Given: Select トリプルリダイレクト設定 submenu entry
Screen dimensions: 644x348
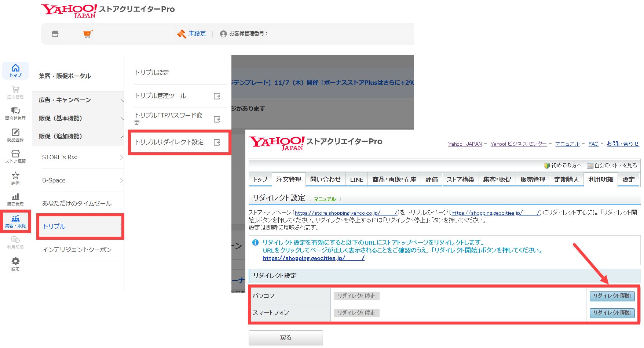Looking at the screenshot, I should (x=169, y=142).
